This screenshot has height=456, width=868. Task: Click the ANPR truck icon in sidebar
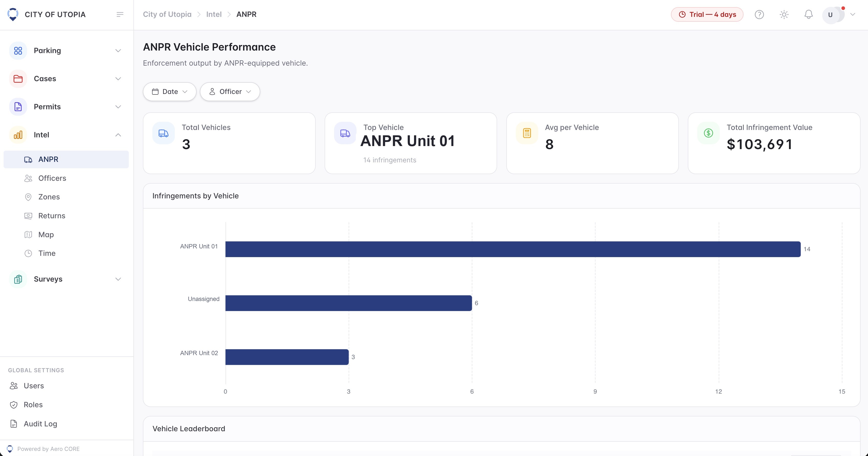point(28,160)
